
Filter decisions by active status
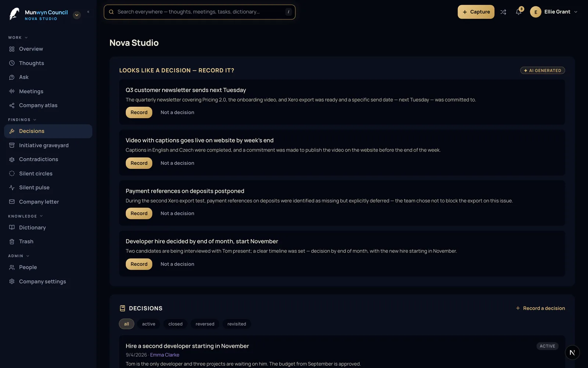click(148, 324)
